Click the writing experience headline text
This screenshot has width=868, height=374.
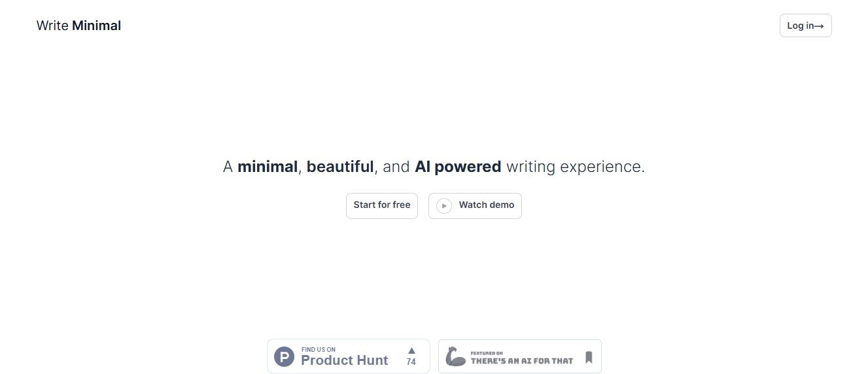point(576,167)
